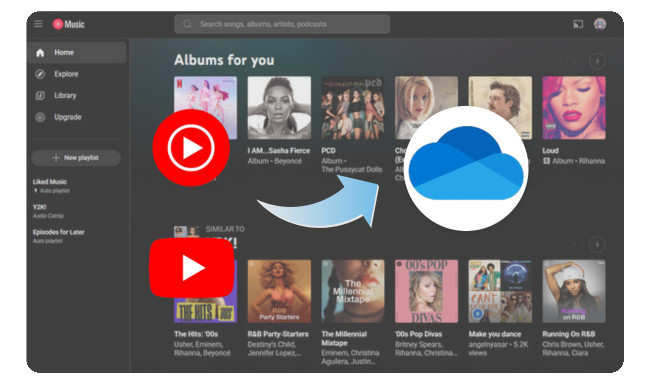Open the Liked Music auto playlist
The image size is (650, 384).
click(51, 186)
